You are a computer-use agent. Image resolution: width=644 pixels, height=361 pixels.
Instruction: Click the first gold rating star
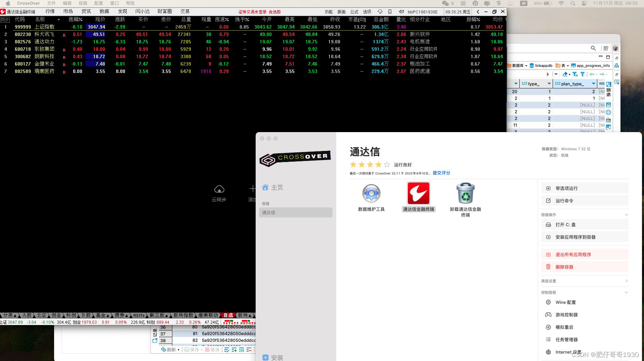tap(353, 164)
